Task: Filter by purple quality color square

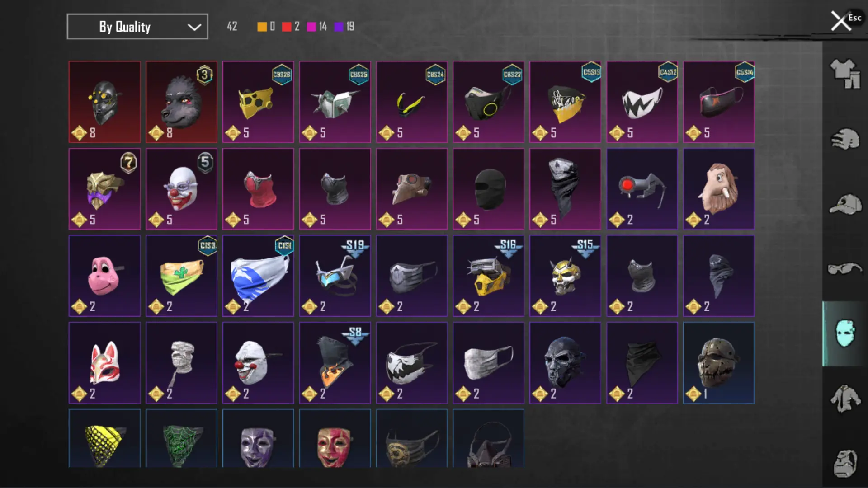Action: click(x=339, y=27)
